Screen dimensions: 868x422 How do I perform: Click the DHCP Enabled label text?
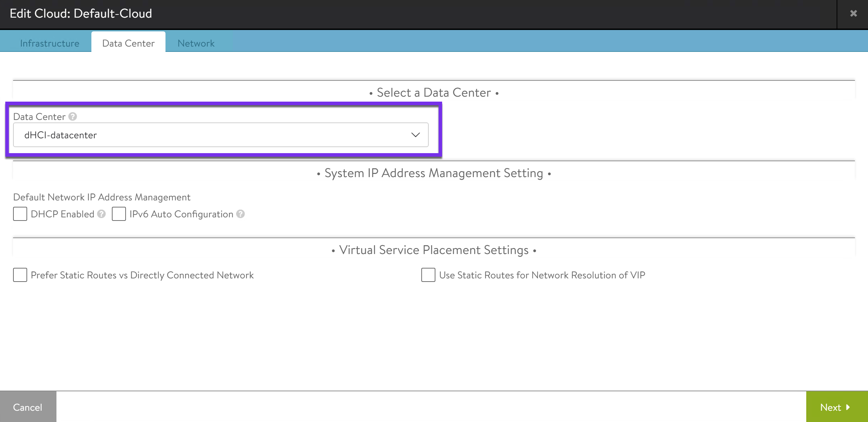(x=62, y=214)
